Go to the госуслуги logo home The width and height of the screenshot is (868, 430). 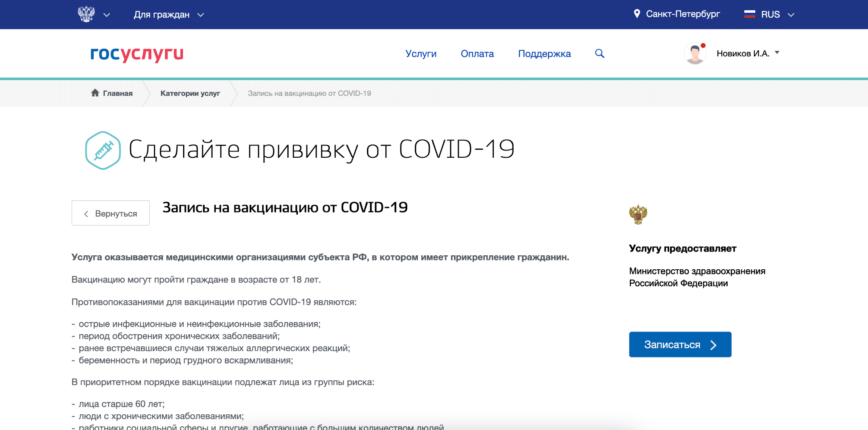click(x=137, y=54)
